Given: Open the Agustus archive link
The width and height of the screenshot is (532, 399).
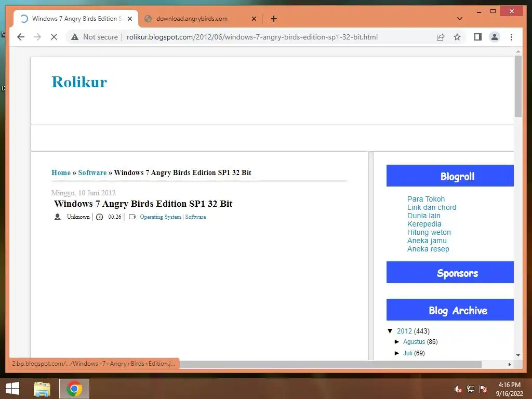Looking at the screenshot, I should click(x=414, y=342).
